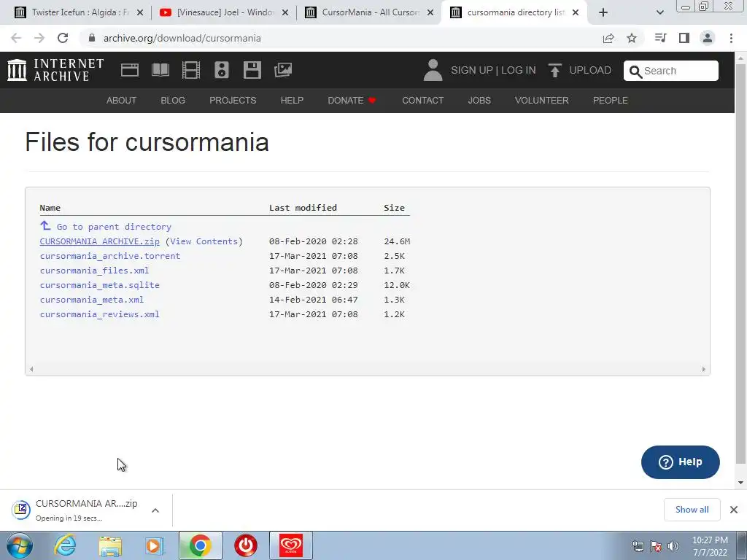Open the BLOG menu item
Image resolution: width=747 pixels, height=560 pixels.
(172, 101)
